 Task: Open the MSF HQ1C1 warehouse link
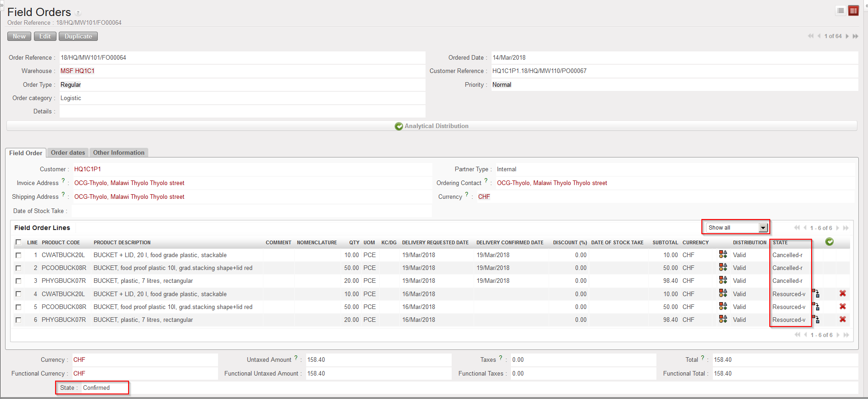(x=78, y=71)
